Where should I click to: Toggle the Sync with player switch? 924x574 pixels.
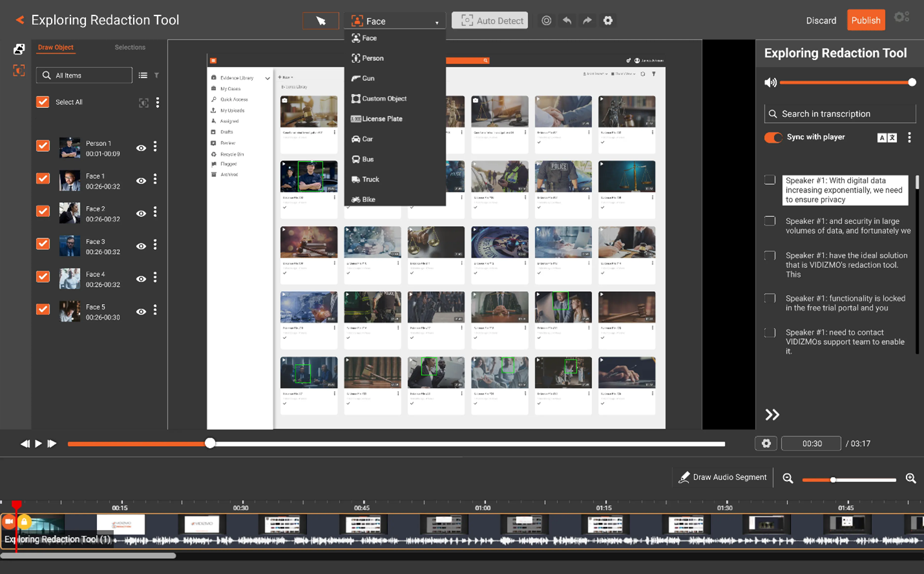pos(773,137)
